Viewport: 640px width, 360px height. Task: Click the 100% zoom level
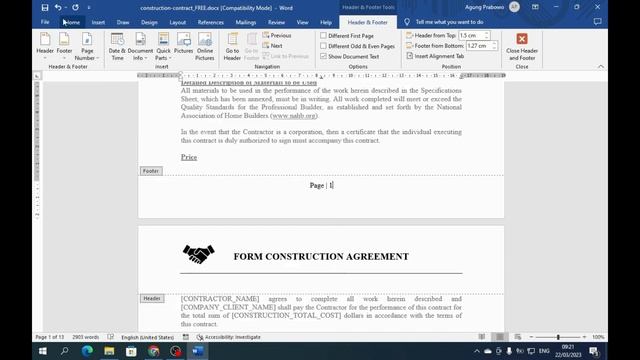click(598, 337)
